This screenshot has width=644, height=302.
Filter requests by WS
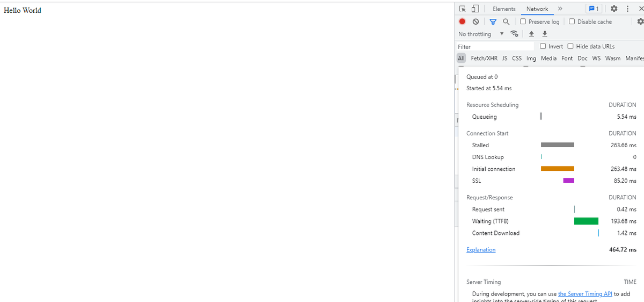click(596, 58)
